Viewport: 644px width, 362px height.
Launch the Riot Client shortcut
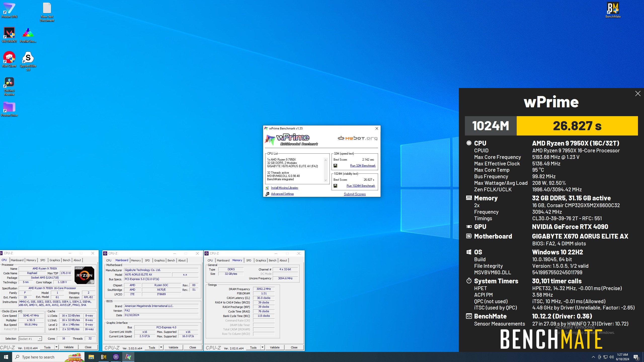coord(9,59)
